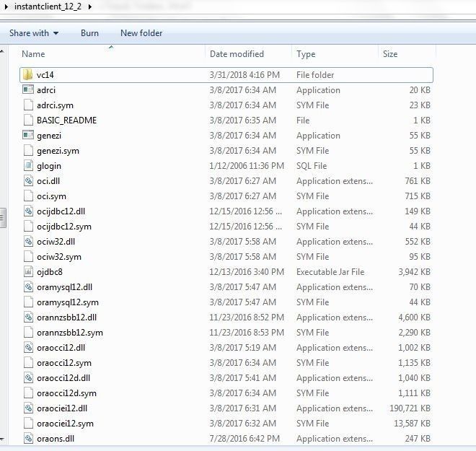Click the 4,600 KB size value
Screen dimensions: 476x451
tap(415, 318)
